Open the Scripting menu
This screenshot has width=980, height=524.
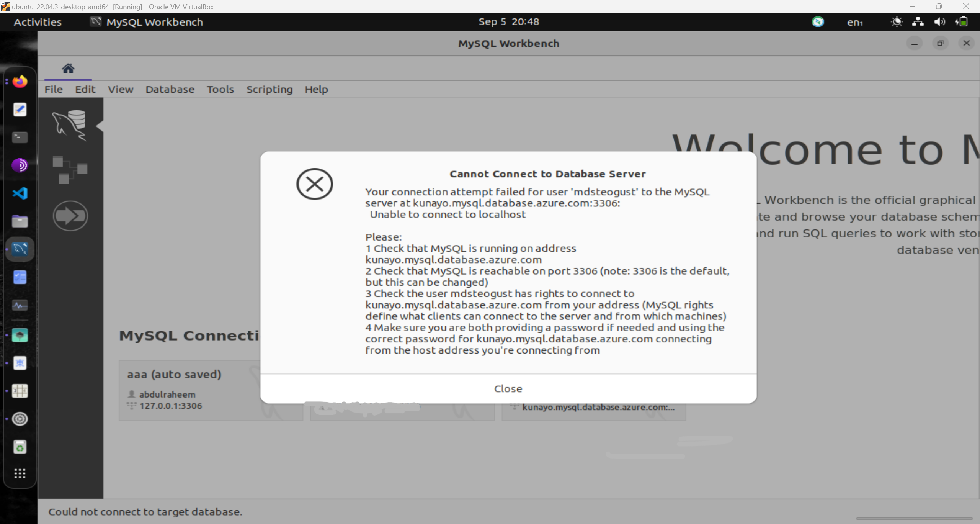click(269, 89)
